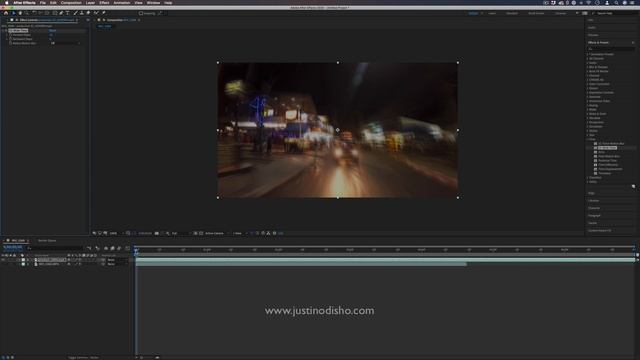The width and height of the screenshot is (640, 360).
Task: Select the Home icon in the toolbar
Action: [x=6, y=13]
